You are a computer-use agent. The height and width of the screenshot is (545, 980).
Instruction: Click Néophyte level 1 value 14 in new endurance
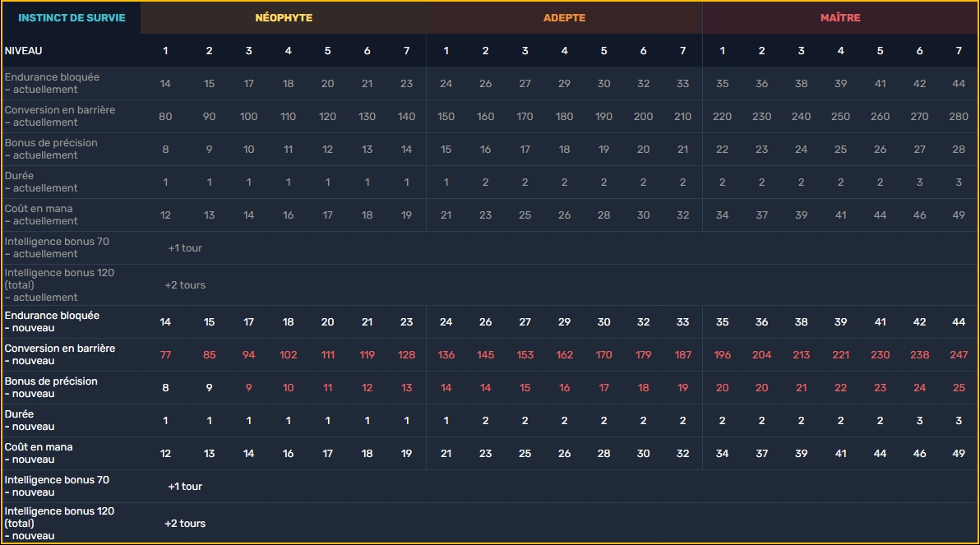(x=165, y=322)
